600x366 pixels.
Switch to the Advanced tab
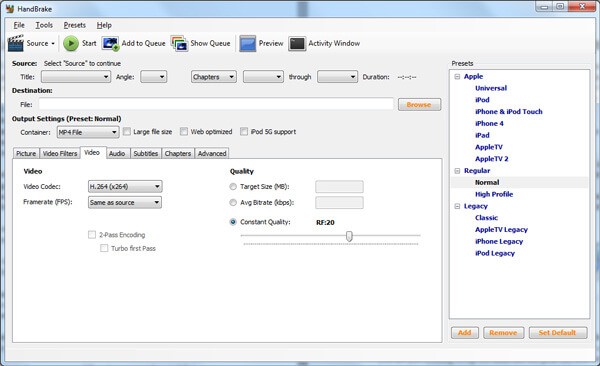[x=212, y=154]
